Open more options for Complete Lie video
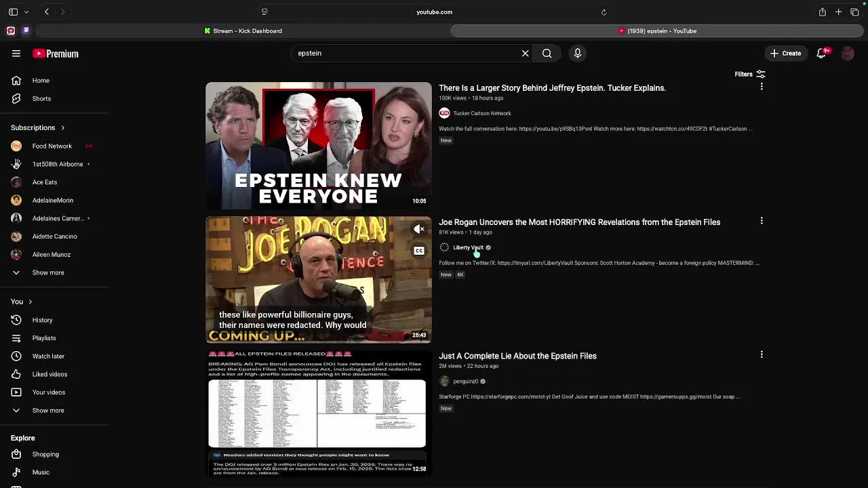Screen dimensions: 868x488 pos(762,354)
